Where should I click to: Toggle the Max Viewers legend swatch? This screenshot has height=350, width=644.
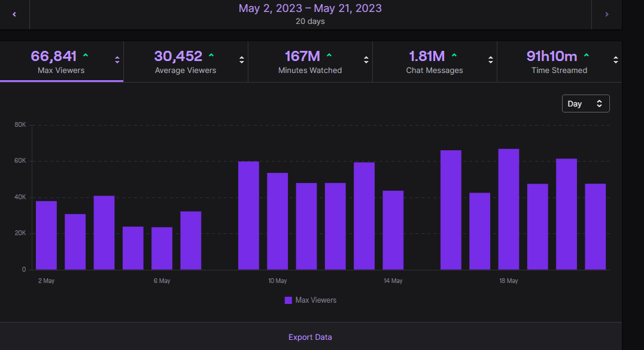point(288,300)
